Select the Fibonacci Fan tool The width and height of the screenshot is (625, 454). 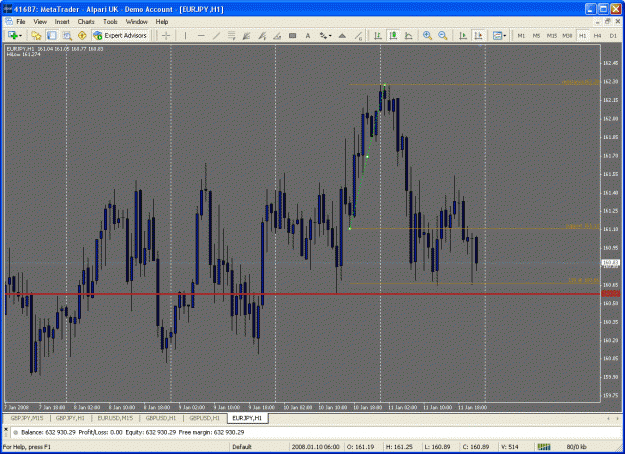coord(262,35)
